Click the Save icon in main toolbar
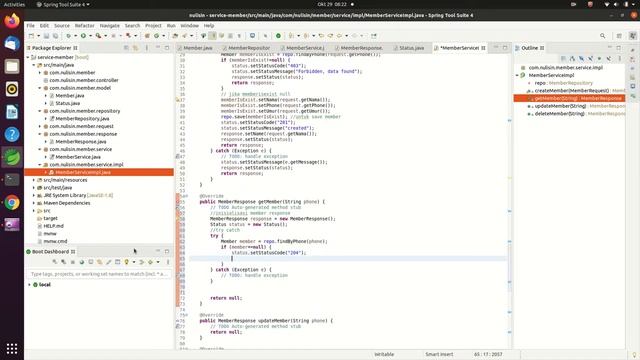640x360 pixels. (x=46, y=36)
